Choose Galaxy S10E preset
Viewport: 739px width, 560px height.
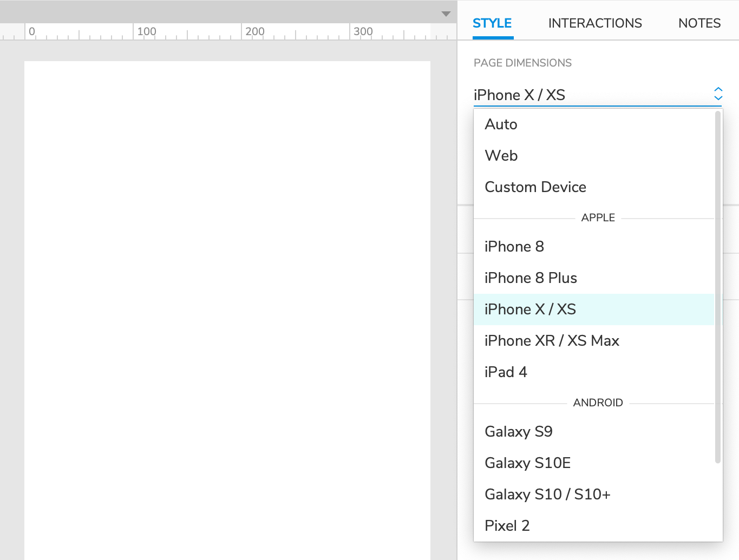click(x=594, y=463)
